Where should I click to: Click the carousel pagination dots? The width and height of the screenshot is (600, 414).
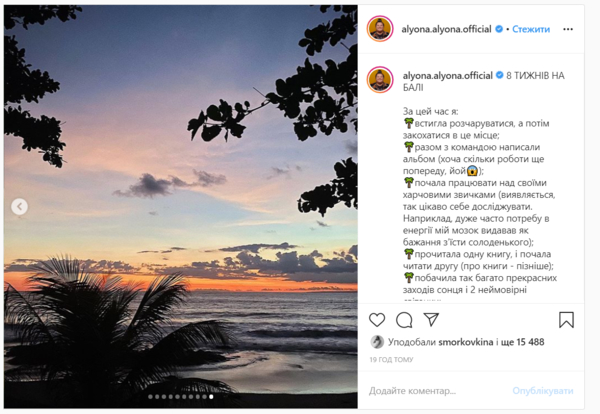[x=180, y=397]
